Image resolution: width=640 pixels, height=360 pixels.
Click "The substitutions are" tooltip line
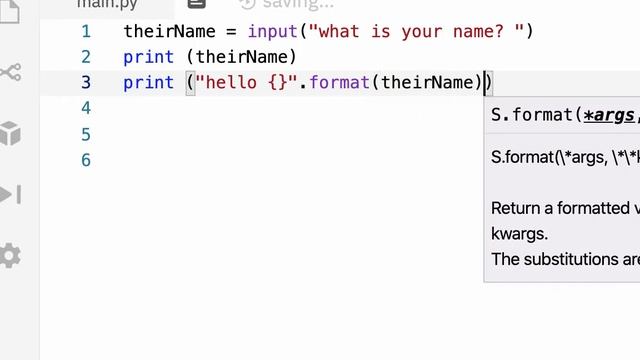pos(565,259)
